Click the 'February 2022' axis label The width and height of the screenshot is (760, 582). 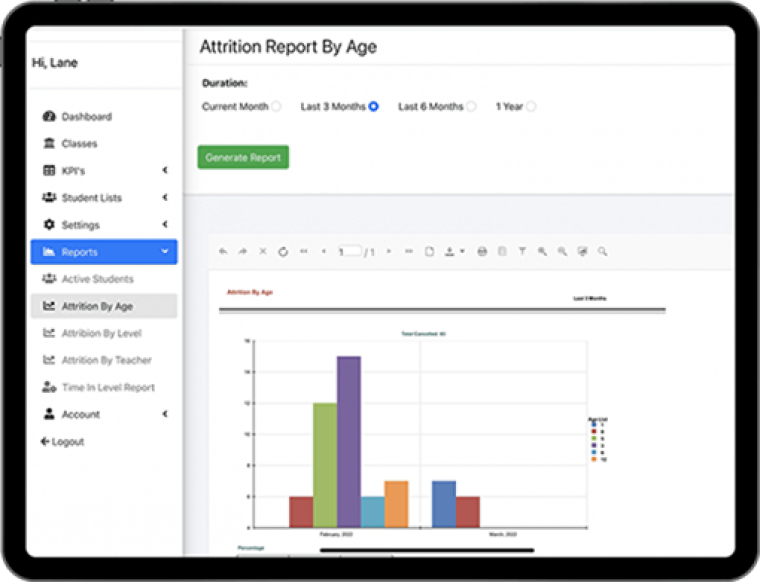[x=336, y=534]
